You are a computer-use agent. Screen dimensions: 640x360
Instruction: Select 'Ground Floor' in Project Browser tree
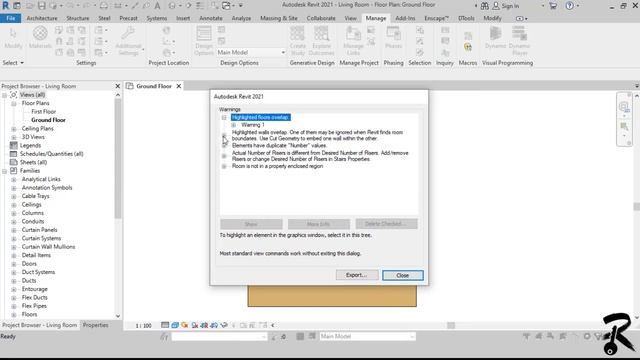coord(48,120)
